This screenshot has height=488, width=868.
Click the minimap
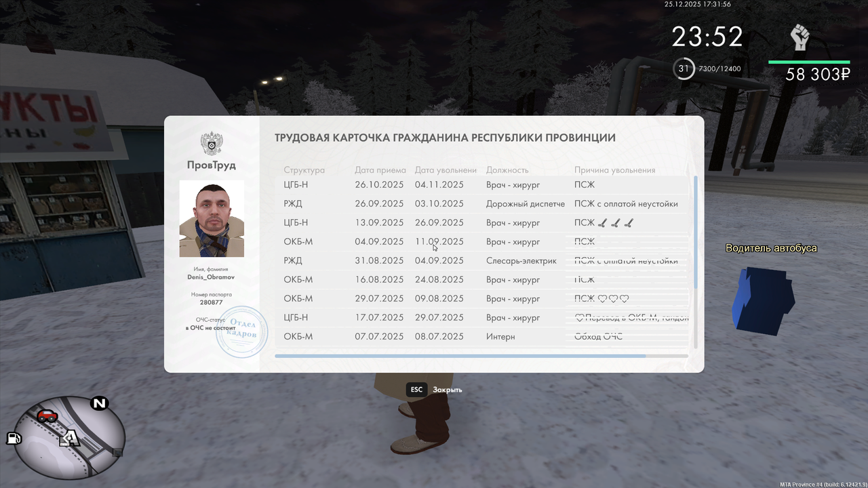coord(70,438)
